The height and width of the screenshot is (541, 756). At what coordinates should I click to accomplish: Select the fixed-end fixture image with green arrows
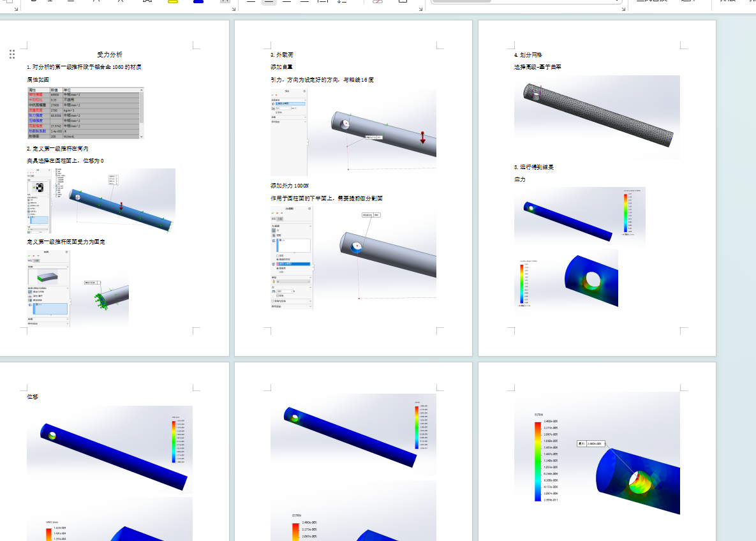pos(78,288)
